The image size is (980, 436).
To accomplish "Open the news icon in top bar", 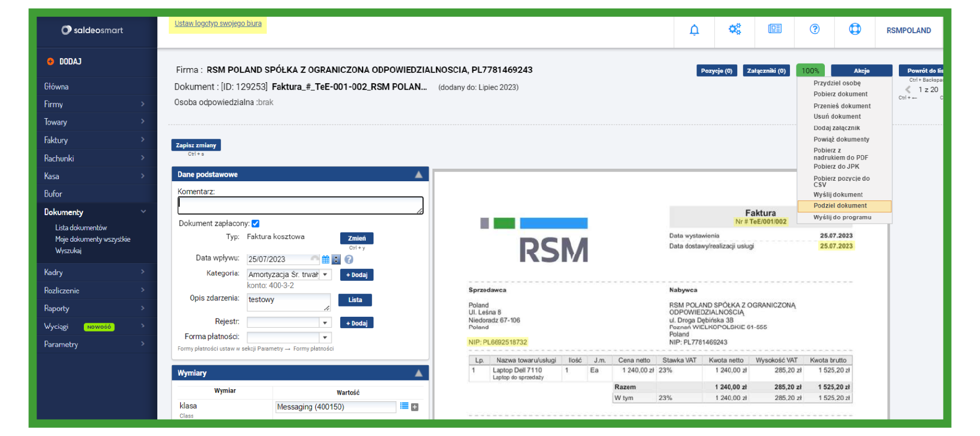I will [775, 29].
